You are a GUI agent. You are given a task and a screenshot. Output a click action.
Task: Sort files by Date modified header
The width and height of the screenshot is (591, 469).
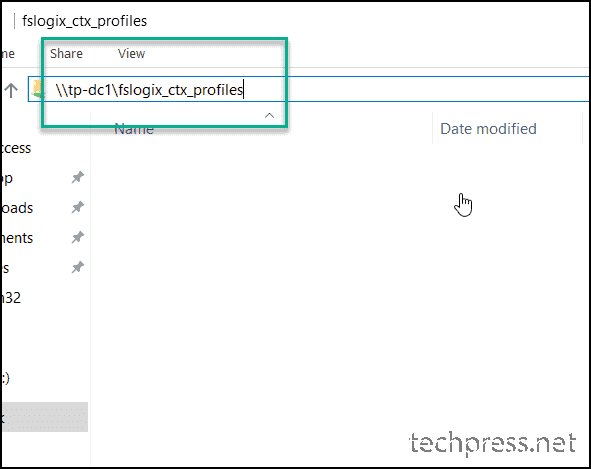[488, 129]
